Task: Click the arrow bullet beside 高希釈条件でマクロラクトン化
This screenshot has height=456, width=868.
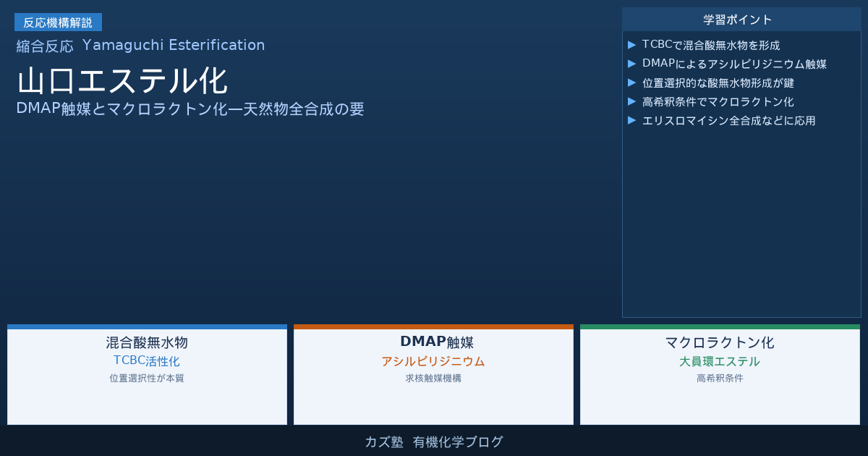Action: 632,101
